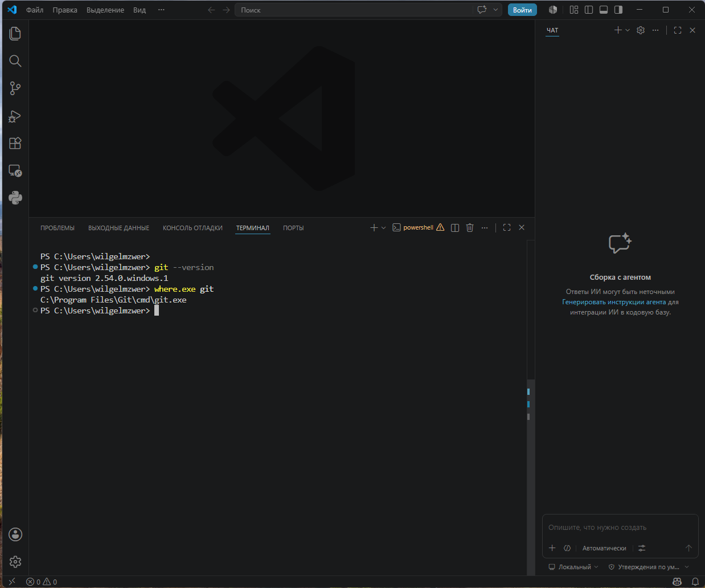Open the Source Control view
705x588 pixels.
tap(15, 88)
